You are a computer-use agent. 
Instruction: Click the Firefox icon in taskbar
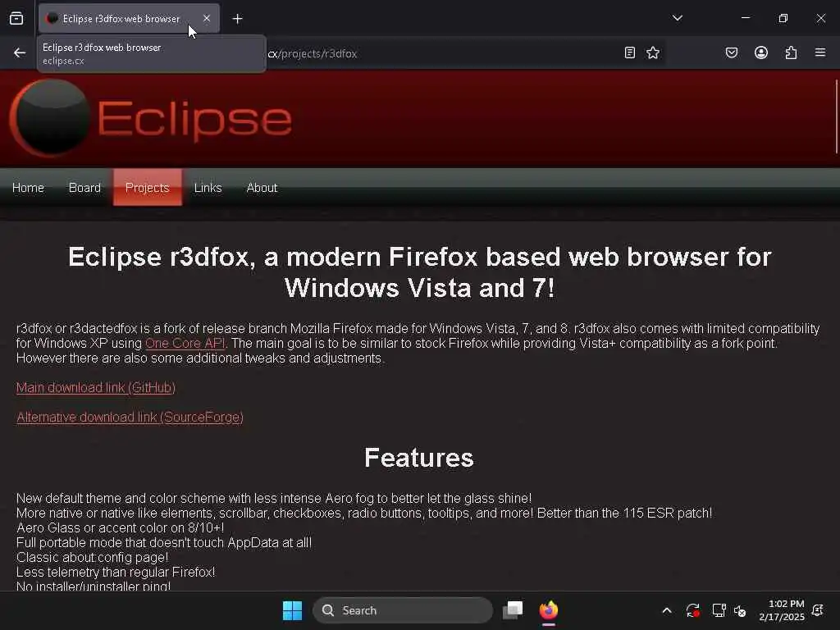tap(549, 610)
